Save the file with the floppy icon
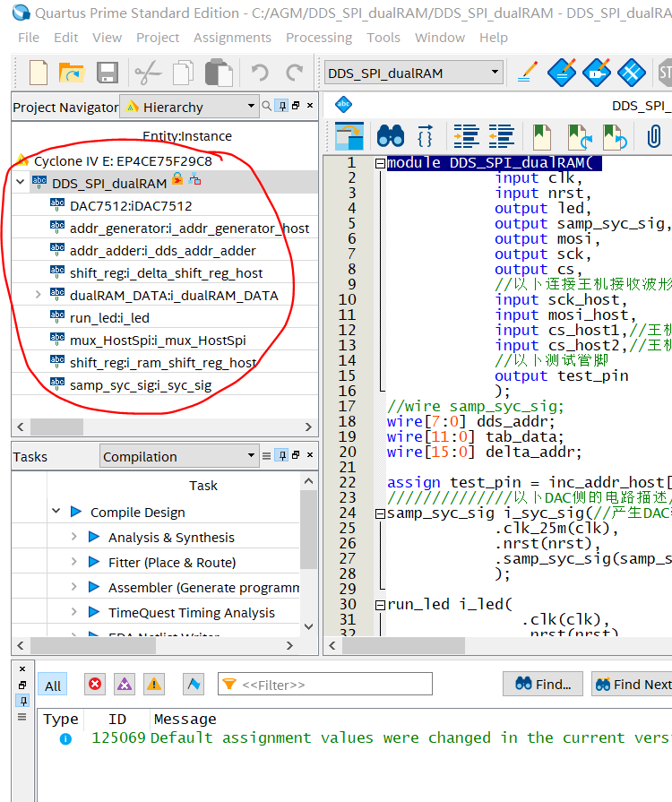 pos(108,73)
